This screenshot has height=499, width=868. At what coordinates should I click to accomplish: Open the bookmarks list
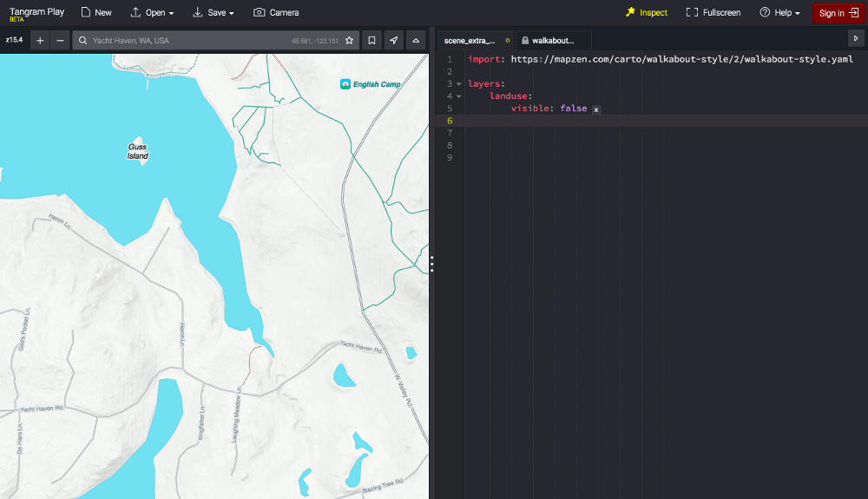[372, 41]
